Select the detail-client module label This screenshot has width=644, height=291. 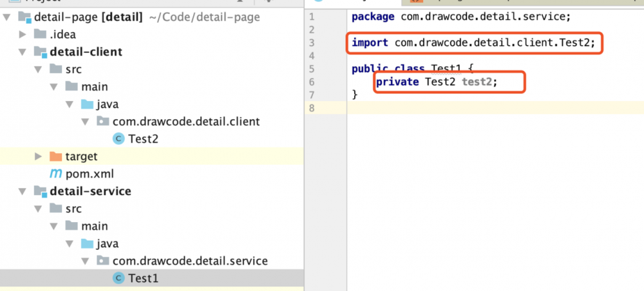(x=86, y=52)
